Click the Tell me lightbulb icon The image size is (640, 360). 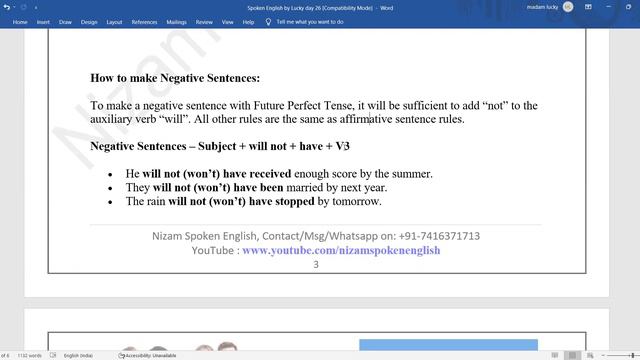click(x=268, y=22)
